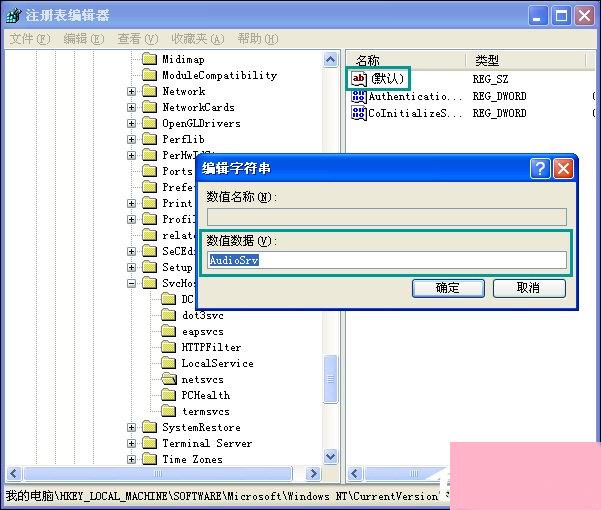Open the 文件(F) menu
The image size is (601, 510).
click(x=30, y=39)
